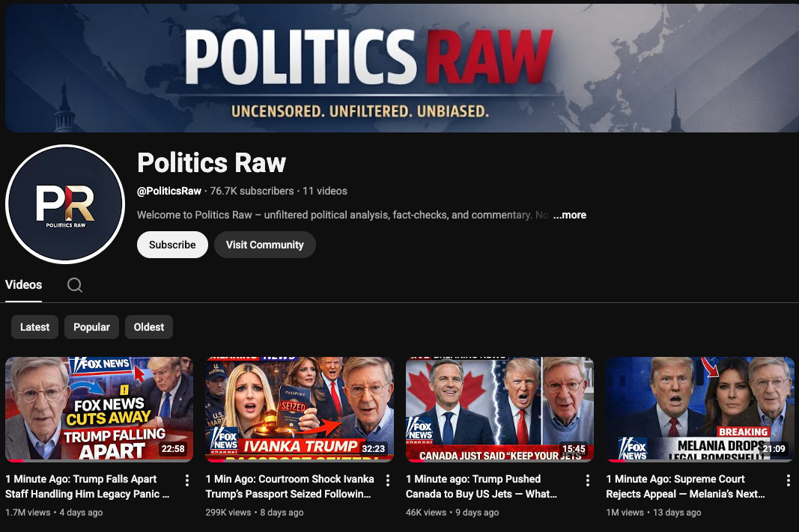This screenshot has height=532, width=799.
Task: Open the Canada Keep Your Jets thumbnail
Action: click(500, 409)
